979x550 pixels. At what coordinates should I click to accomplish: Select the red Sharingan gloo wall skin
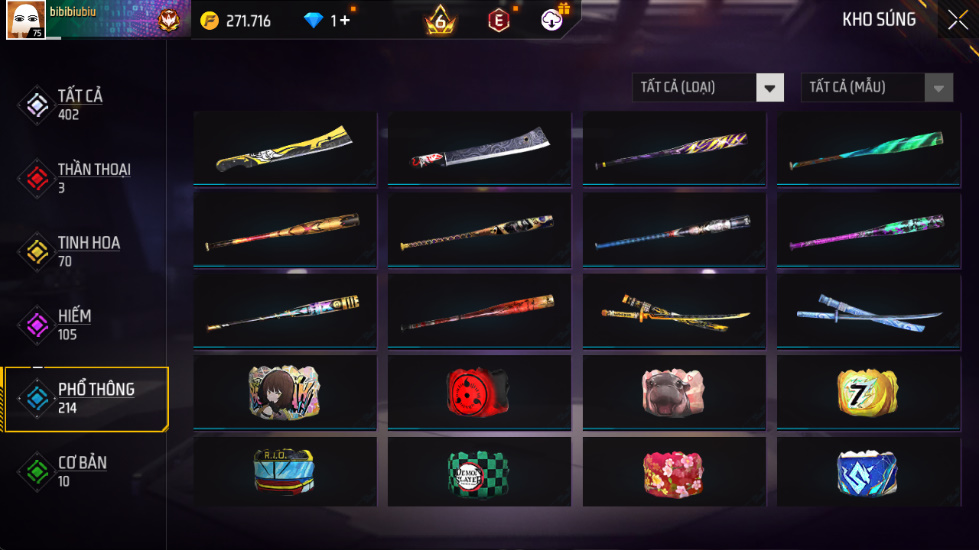click(479, 391)
